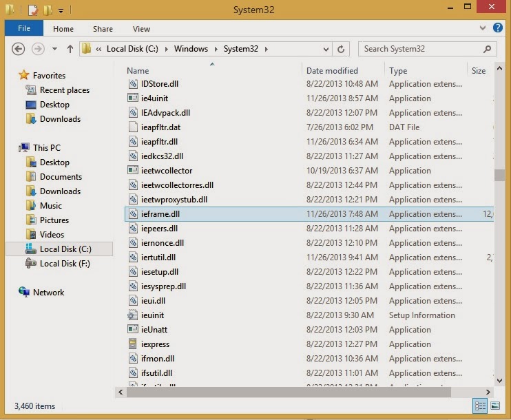Select This PC in navigation pane
Image resolution: width=511 pixels, height=420 pixels.
coord(47,148)
